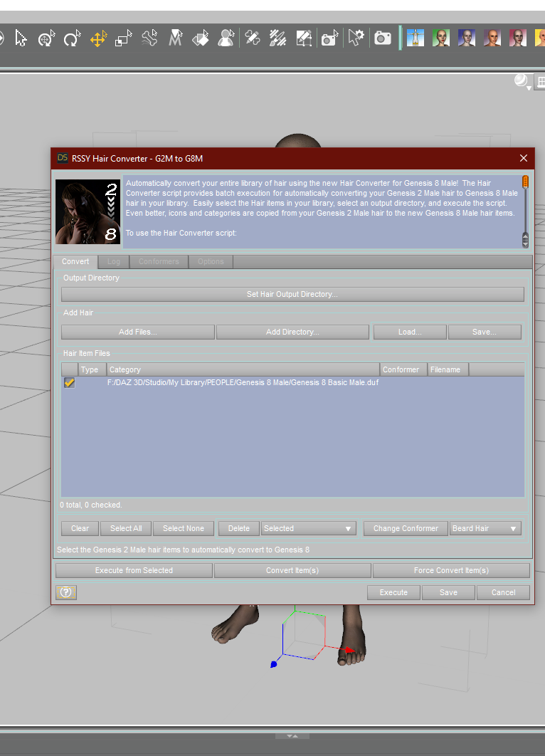This screenshot has height=756, width=545.
Task: Choose the Joint Editor bone-pencil tool
Action: click(253, 38)
